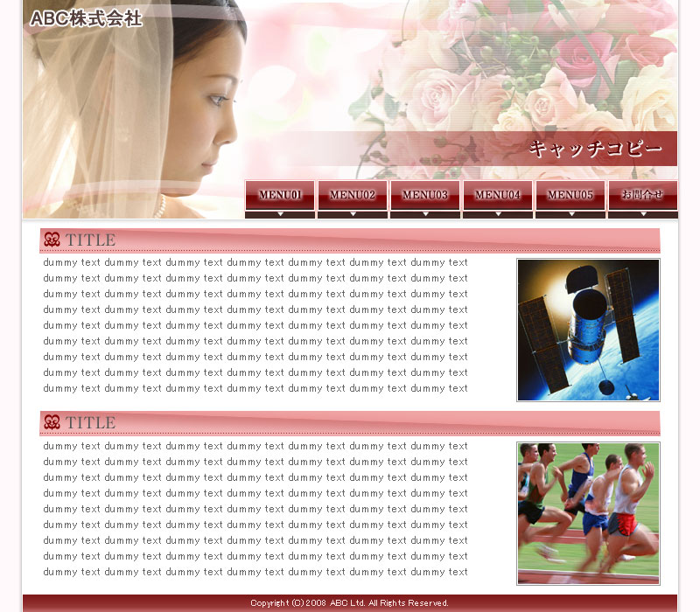This screenshot has width=700, height=612.
Task: Open the お問合せ contact menu
Action: point(643,195)
